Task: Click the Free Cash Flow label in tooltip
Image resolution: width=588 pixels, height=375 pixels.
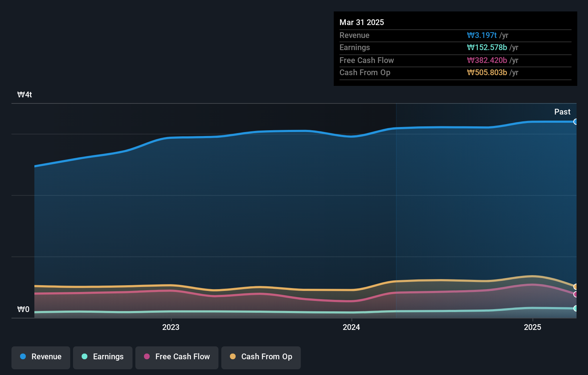Action: (367, 60)
